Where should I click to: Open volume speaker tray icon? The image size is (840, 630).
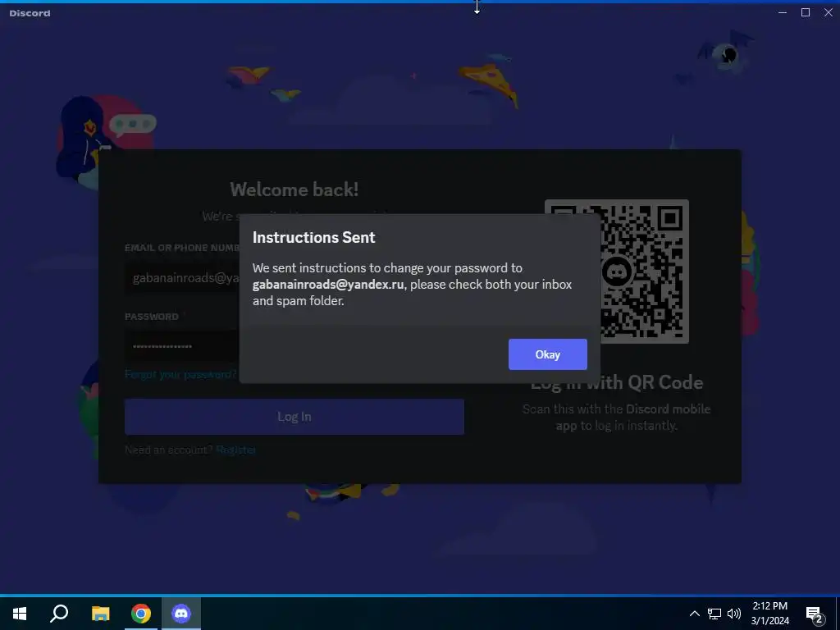(734, 614)
